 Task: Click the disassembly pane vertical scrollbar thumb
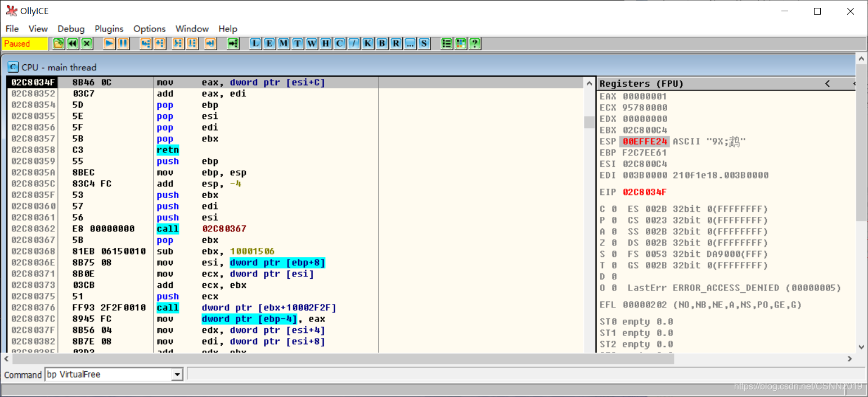(590, 122)
